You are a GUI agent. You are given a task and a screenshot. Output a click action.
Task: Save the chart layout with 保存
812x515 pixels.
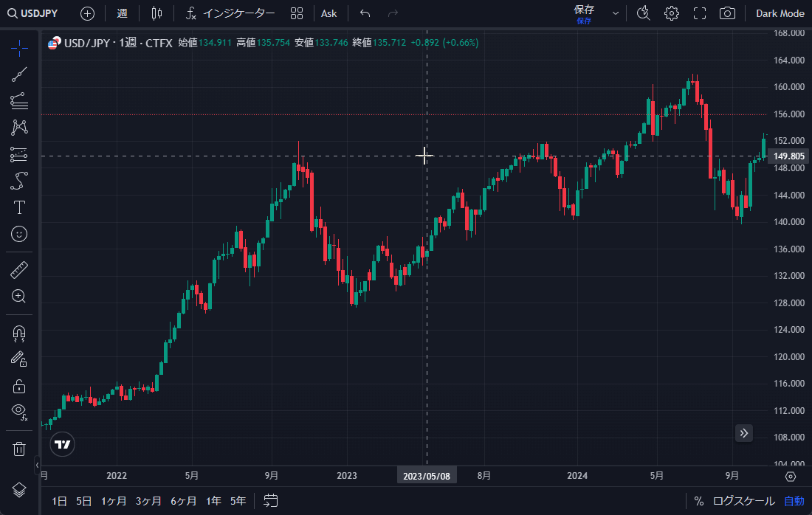click(584, 14)
